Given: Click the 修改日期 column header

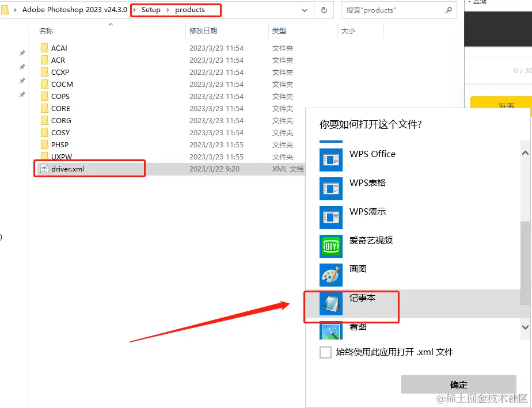Looking at the screenshot, I should point(204,31).
